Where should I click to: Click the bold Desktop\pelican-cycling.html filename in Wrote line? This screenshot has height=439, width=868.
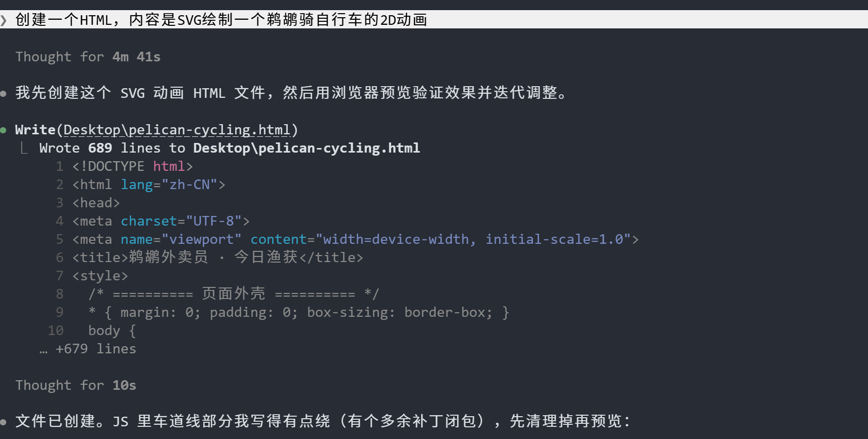click(x=307, y=148)
